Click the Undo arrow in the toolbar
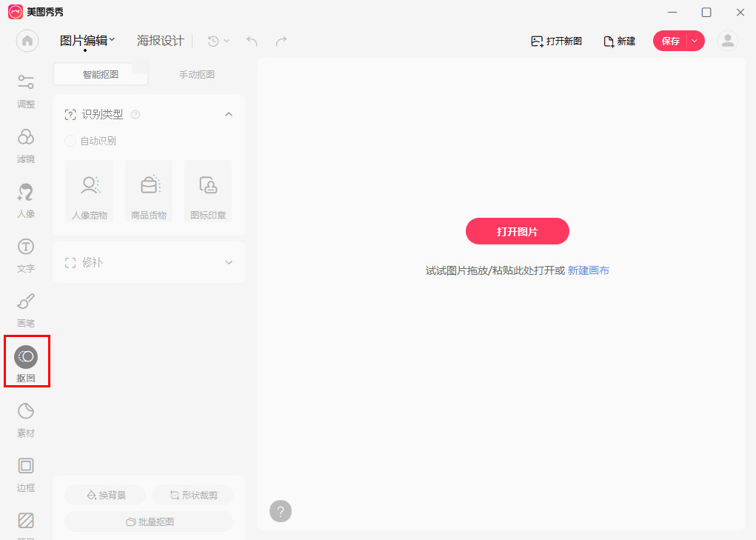Screen dimensions: 756x540 coord(251,41)
